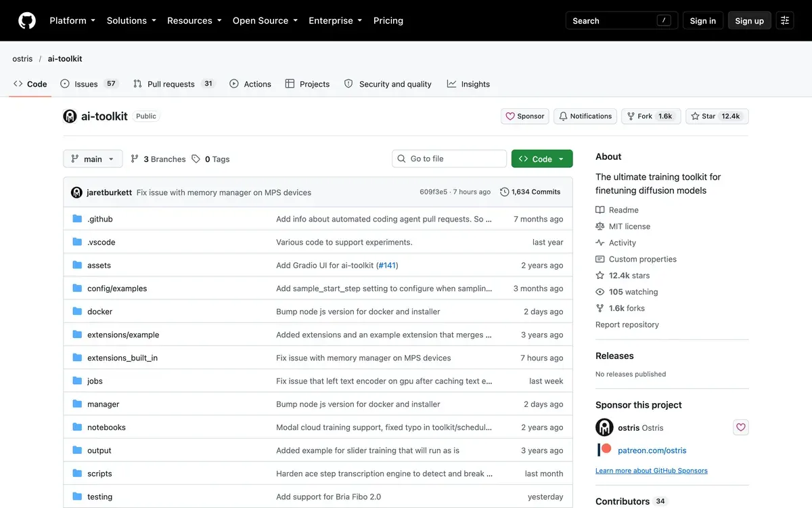Screen dimensions: 812x508
Task: Click the Go to file input
Action: pyautogui.click(x=449, y=159)
